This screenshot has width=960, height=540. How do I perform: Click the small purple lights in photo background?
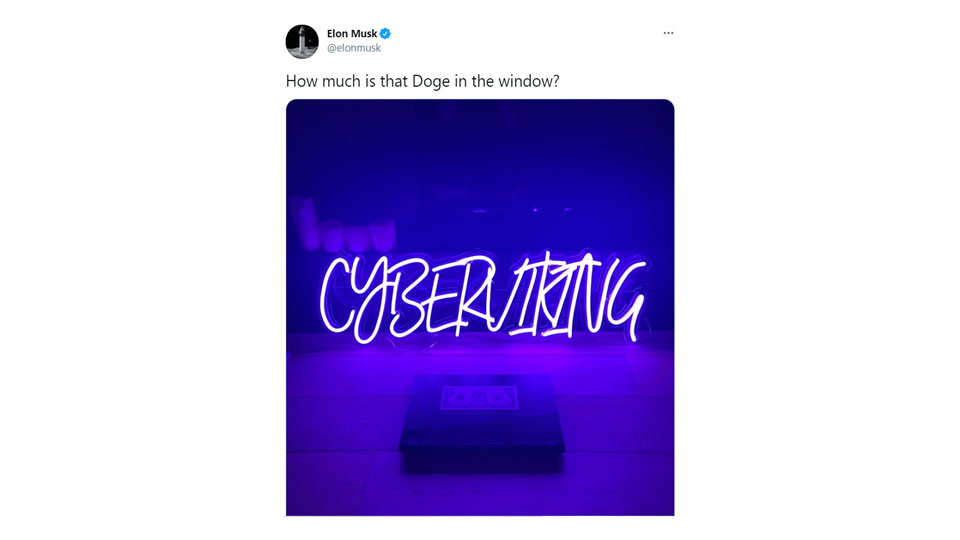(523, 210)
